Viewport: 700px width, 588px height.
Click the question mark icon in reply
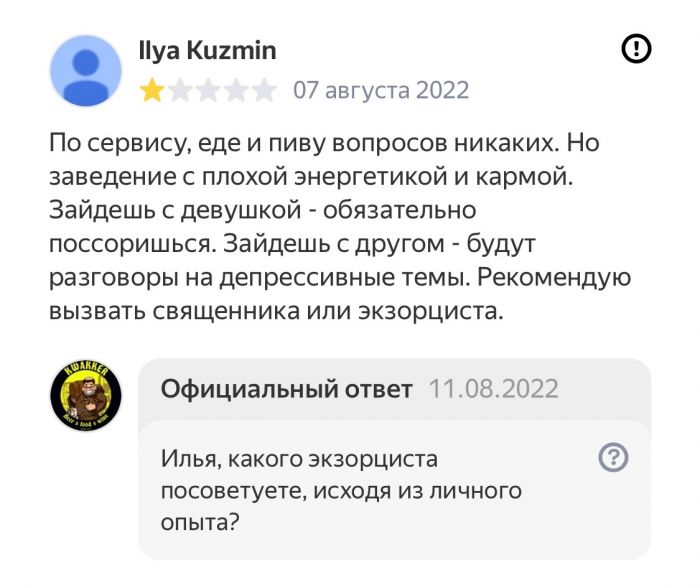pos(612,458)
